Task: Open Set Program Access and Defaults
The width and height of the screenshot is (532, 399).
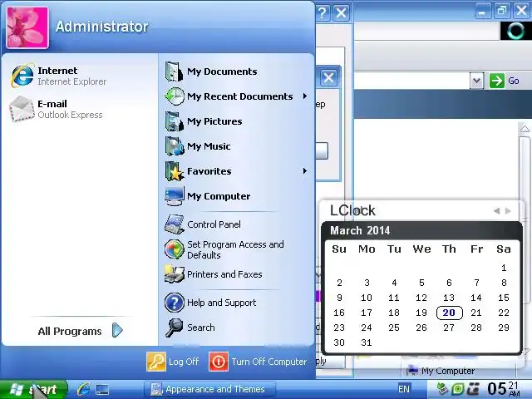Action: [x=224, y=249]
